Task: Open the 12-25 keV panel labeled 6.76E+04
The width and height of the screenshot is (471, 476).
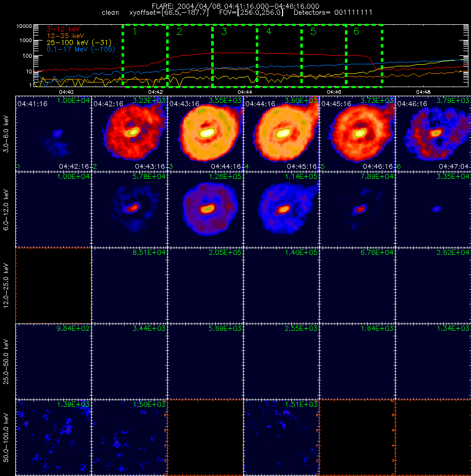Action: click(x=357, y=286)
